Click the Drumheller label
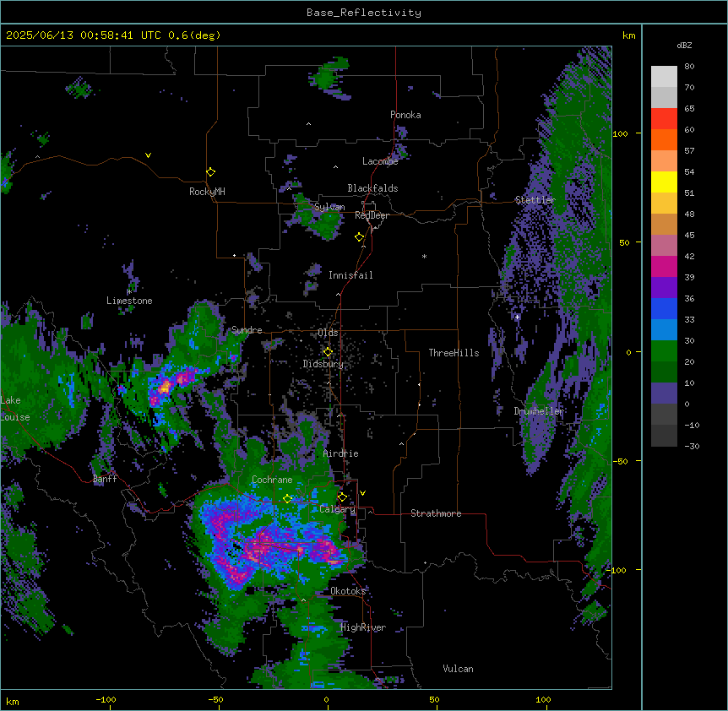Viewport: 728px width, 711px height. point(539,411)
